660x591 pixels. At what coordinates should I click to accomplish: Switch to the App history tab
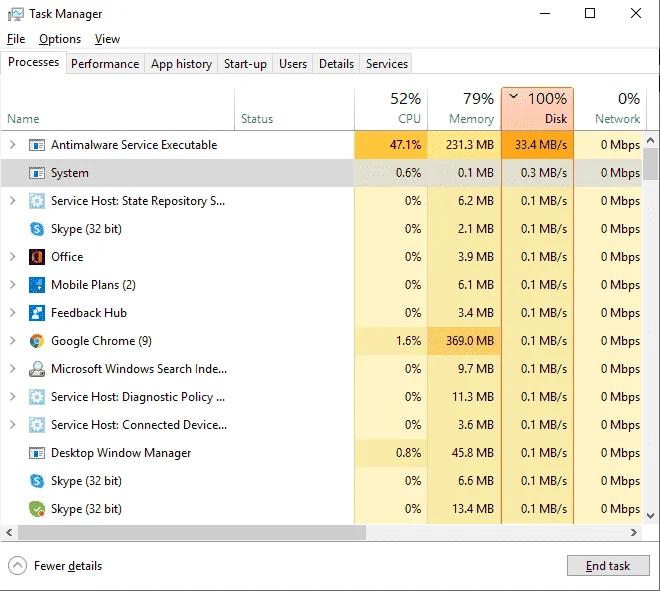pyautogui.click(x=181, y=64)
